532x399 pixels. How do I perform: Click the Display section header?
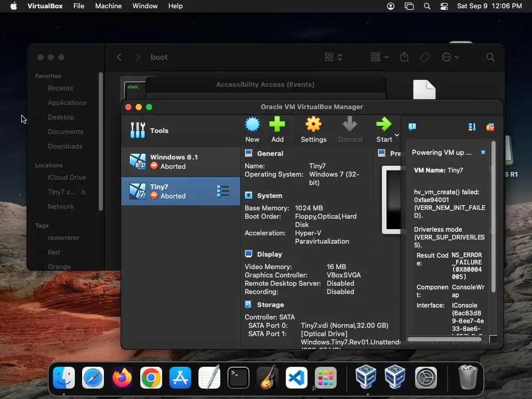(x=270, y=254)
